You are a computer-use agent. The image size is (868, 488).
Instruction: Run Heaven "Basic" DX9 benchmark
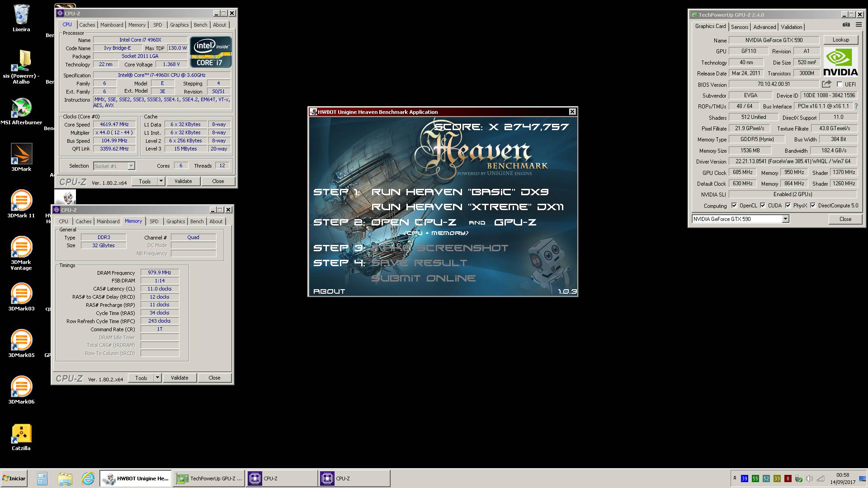coord(460,192)
